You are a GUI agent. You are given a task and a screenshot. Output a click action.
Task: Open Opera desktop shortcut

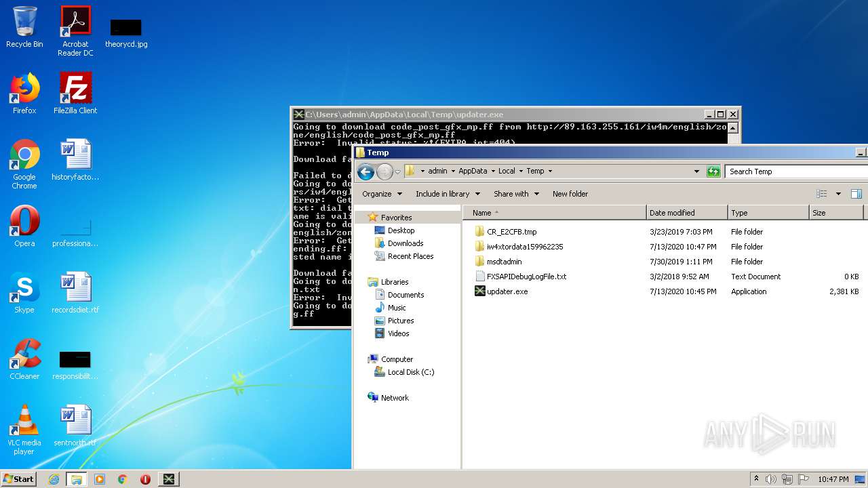click(x=24, y=226)
